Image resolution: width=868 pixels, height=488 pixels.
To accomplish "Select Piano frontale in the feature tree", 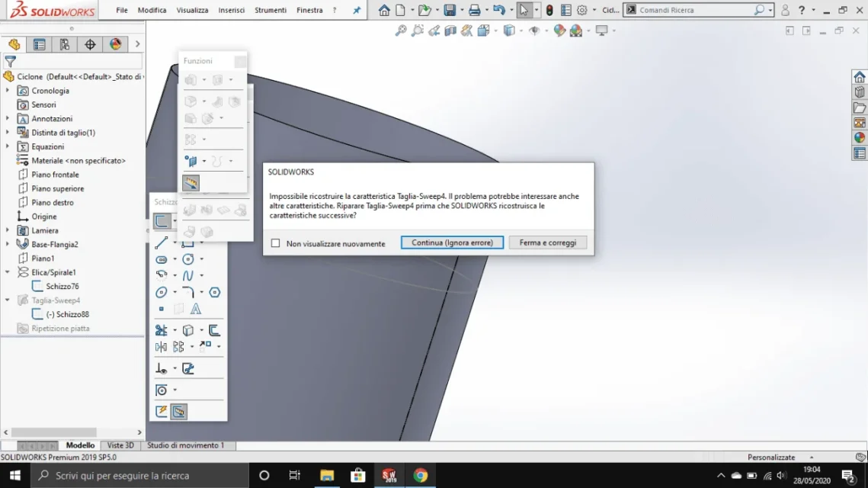I will [55, 175].
